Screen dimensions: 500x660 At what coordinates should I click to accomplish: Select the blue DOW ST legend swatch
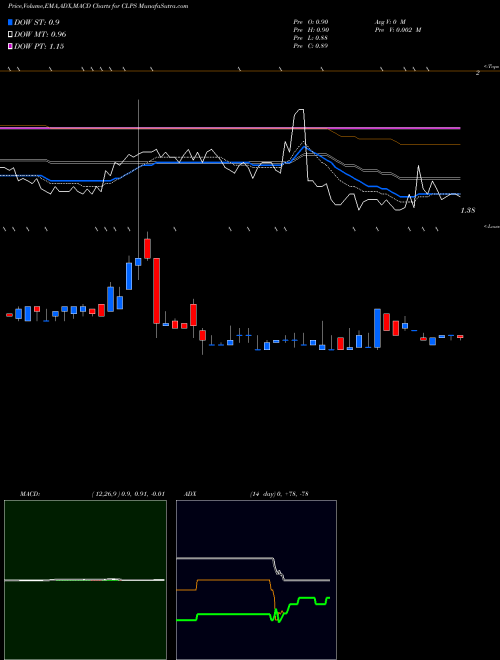coord(10,22)
